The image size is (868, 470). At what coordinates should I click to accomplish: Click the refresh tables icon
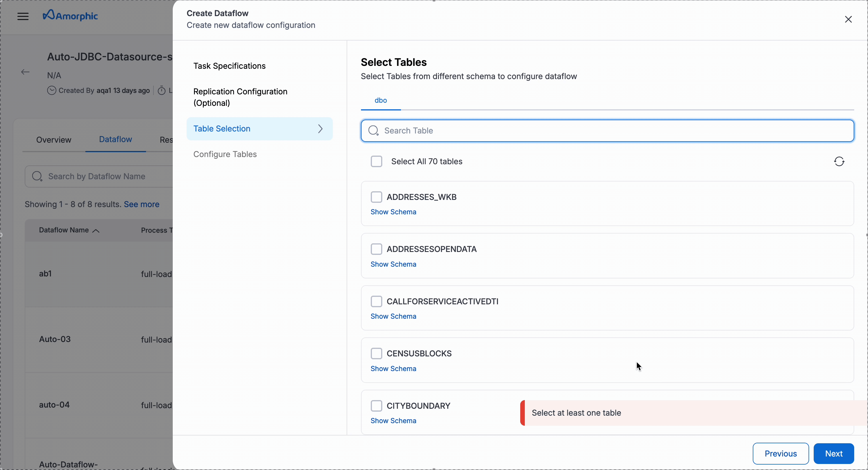839,161
